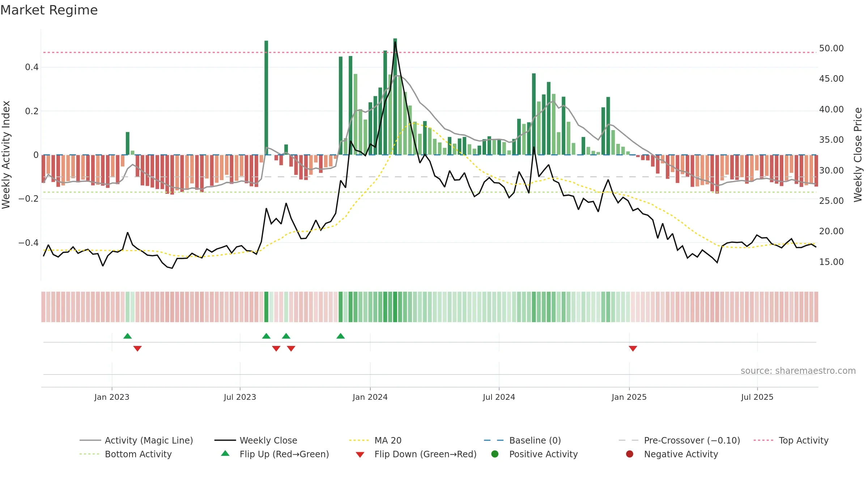Click the Jan 2024 x-axis label
The width and height of the screenshot is (868, 488).
pos(370,397)
